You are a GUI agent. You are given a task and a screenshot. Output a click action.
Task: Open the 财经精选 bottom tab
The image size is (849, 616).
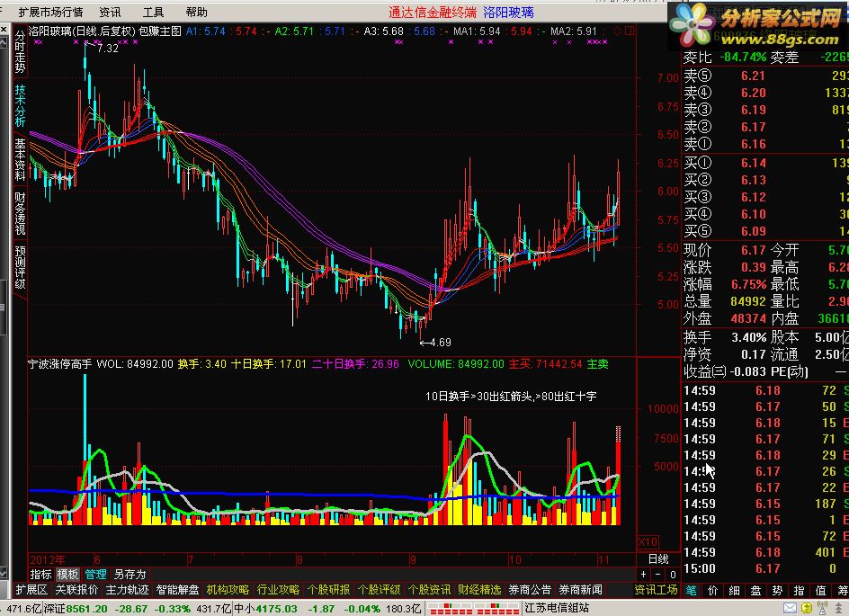(479, 590)
